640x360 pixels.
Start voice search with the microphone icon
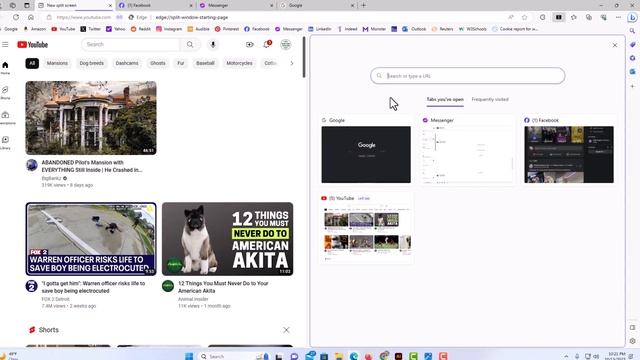pos(213,44)
